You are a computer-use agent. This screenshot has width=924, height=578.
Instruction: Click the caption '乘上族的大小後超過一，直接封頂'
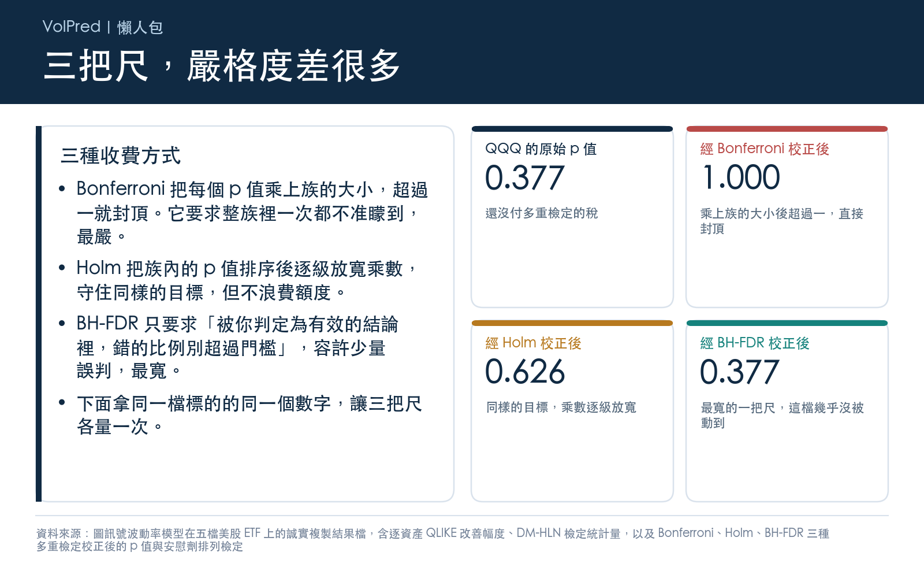coord(782,221)
